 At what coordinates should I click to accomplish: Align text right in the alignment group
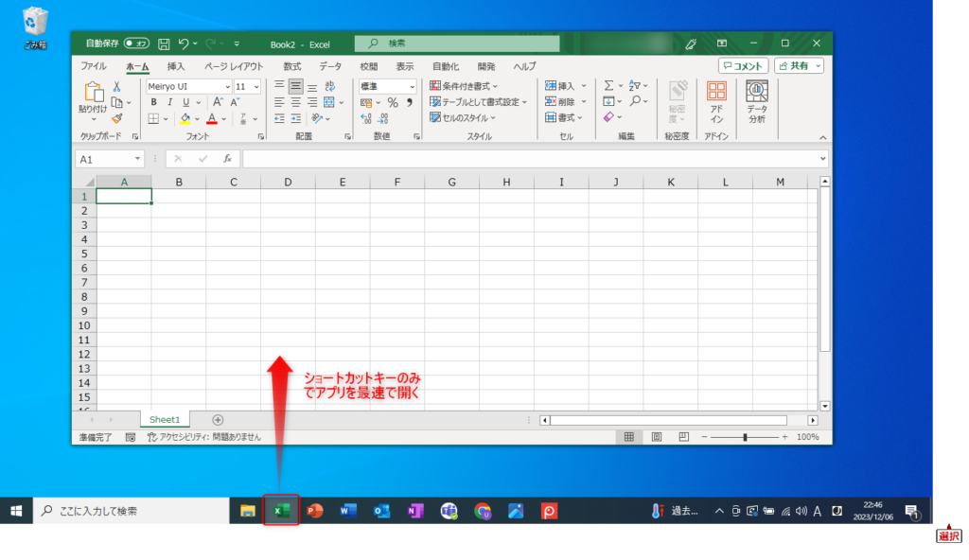312,102
